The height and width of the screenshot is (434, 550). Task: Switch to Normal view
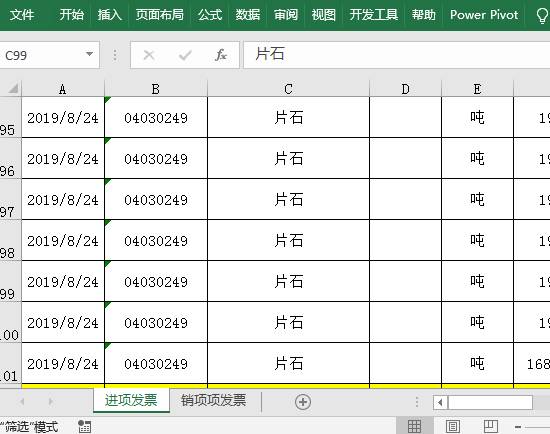click(415, 426)
